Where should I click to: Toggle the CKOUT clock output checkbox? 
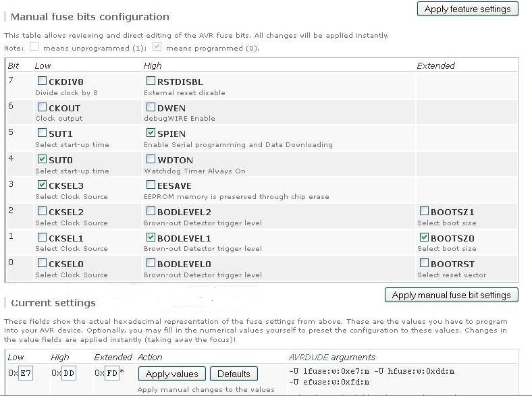(x=42, y=107)
